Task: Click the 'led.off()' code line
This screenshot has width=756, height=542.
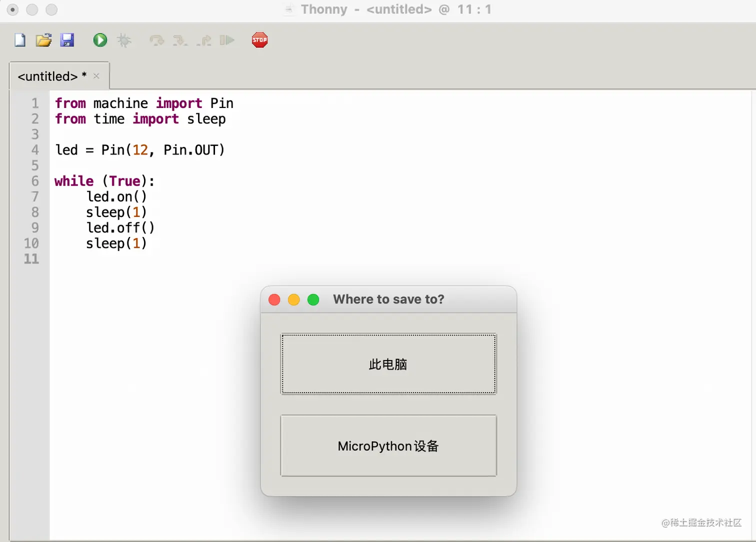Action: click(120, 227)
